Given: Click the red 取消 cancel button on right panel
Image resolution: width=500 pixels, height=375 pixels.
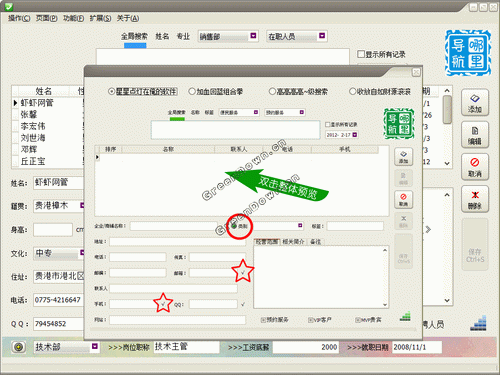Looking at the screenshot, I should [475, 167].
